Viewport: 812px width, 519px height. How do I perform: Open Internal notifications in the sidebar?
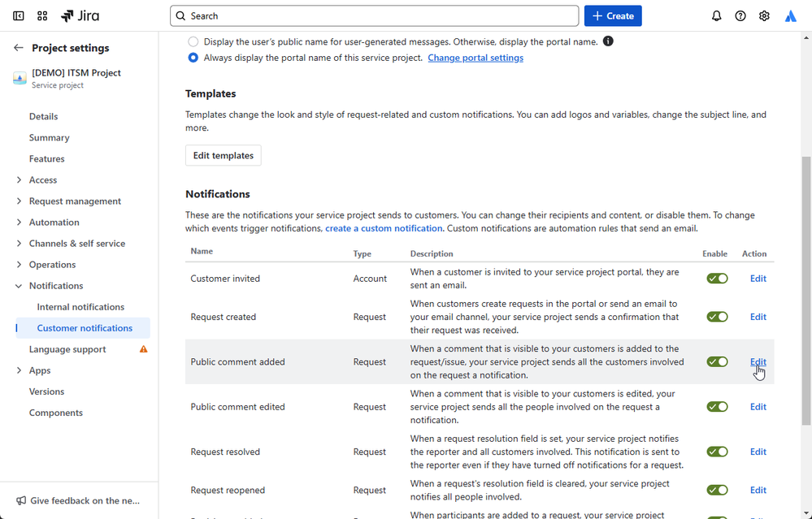80,307
